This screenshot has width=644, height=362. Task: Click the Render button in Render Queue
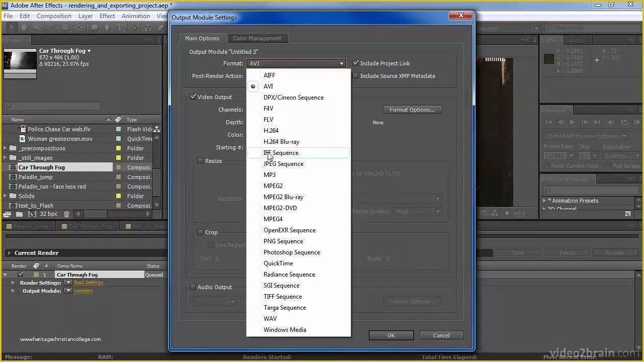(615, 253)
